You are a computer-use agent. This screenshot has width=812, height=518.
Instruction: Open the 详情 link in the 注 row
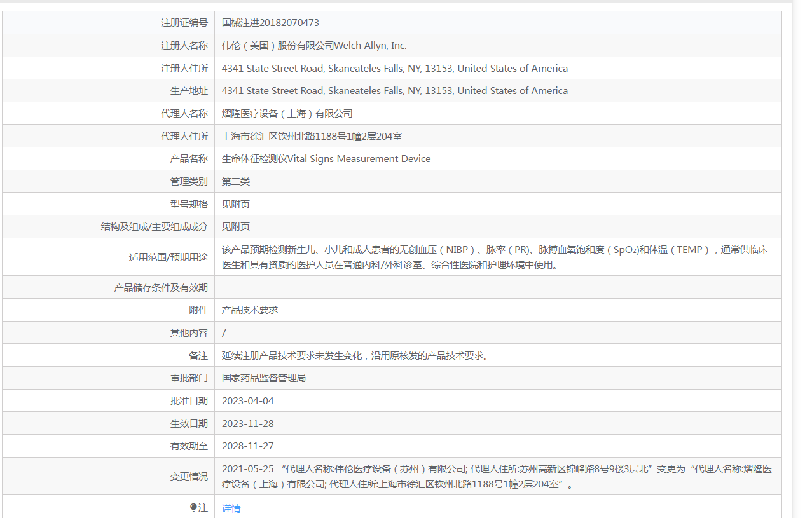(231, 508)
